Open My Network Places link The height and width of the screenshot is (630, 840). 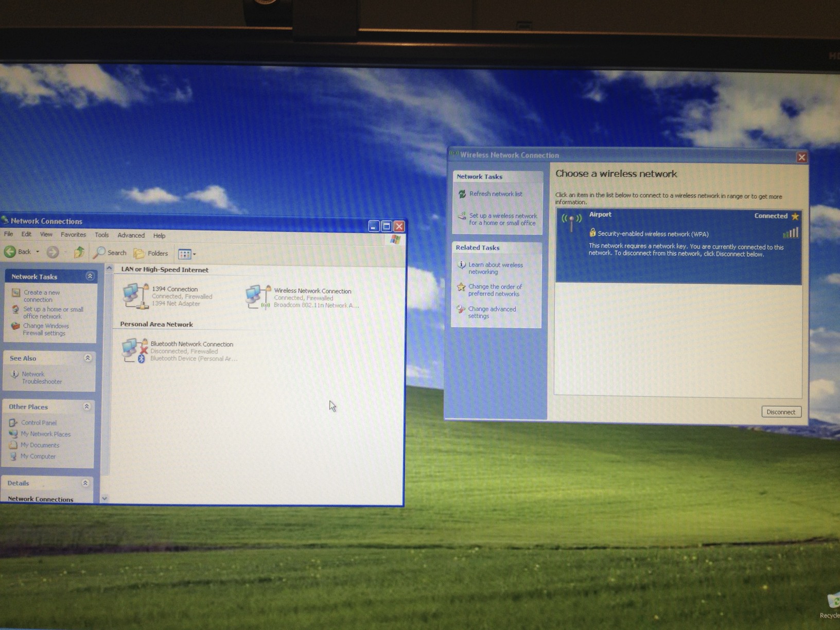click(x=46, y=434)
